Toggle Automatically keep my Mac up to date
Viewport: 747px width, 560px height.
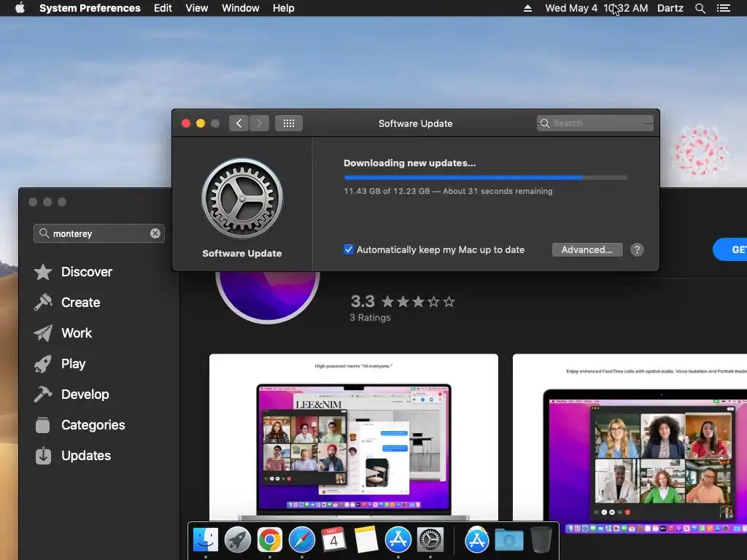pyautogui.click(x=349, y=249)
